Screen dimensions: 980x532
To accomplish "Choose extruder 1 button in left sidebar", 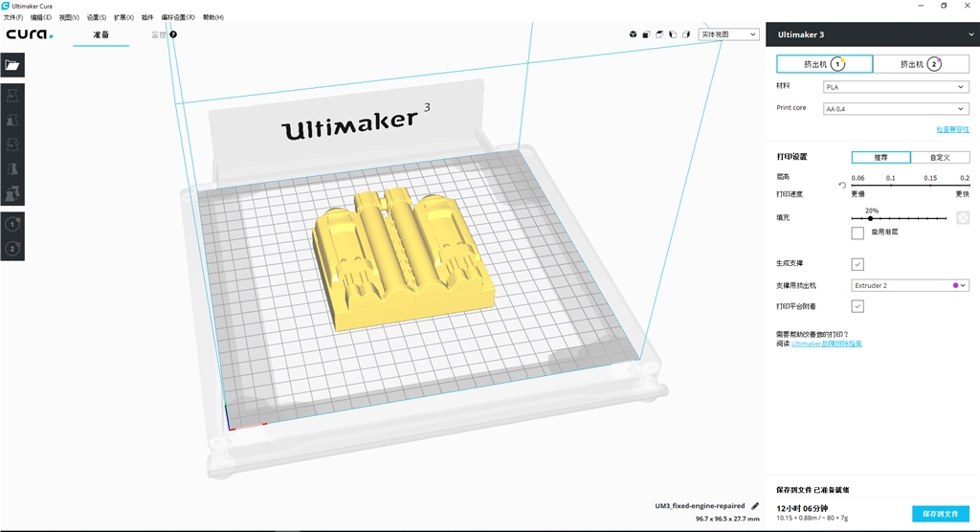I will pyautogui.click(x=12, y=224).
